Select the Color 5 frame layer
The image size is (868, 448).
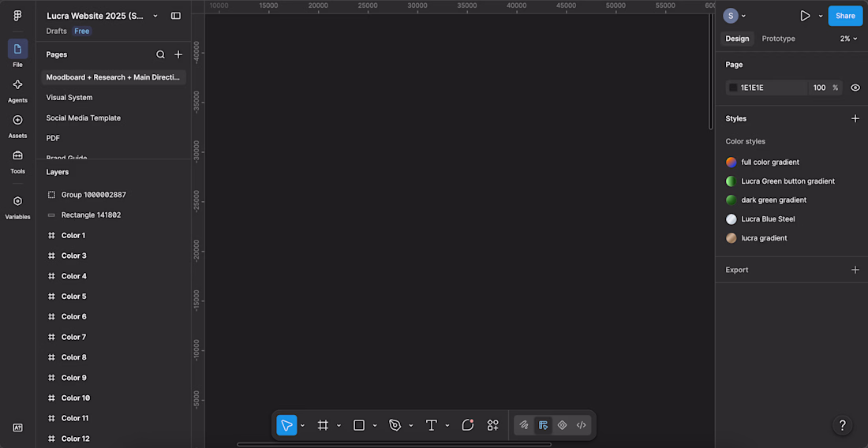pyautogui.click(x=114, y=296)
